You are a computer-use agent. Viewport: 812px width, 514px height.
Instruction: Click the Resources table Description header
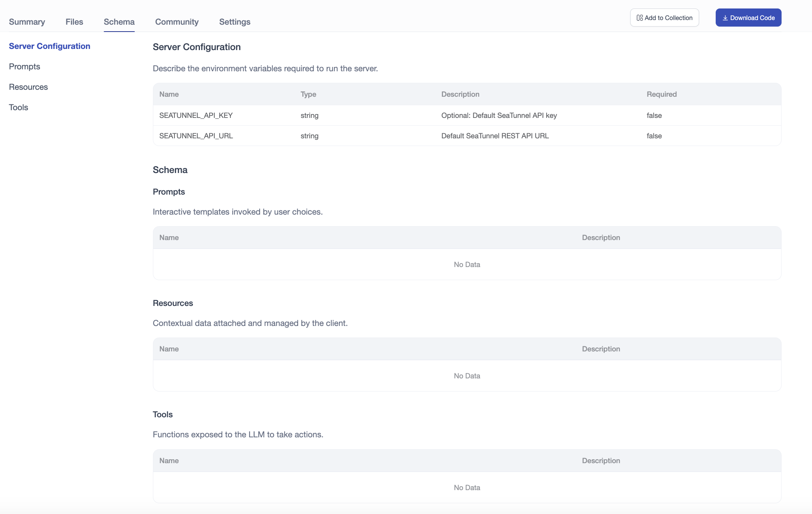(x=601, y=349)
